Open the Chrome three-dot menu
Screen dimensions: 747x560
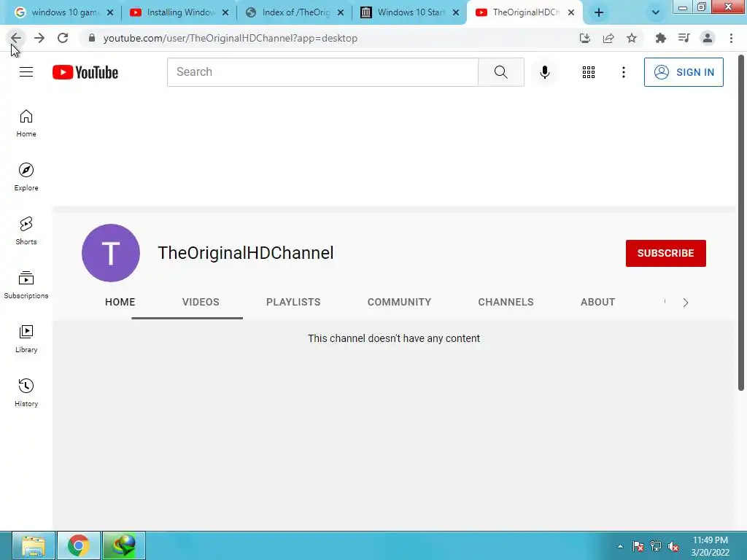click(x=731, y=38)
